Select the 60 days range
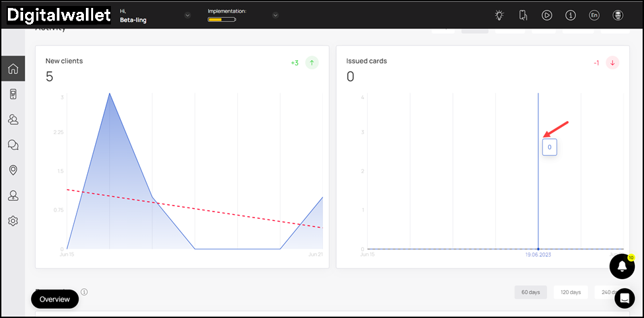This screenshot has height=318, width=644. [x=530, y=292]
